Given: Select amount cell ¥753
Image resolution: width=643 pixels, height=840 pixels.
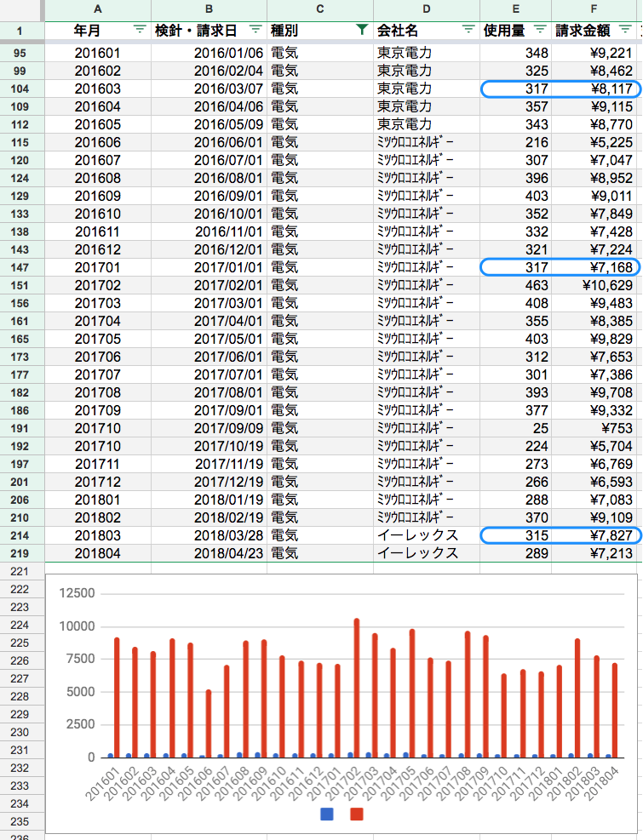Looking at the screenshot, I should 594,428.
